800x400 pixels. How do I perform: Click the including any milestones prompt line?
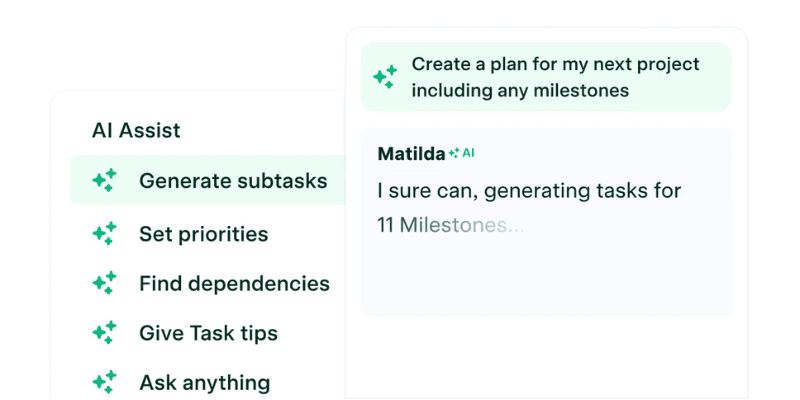(x=520, y=90)
